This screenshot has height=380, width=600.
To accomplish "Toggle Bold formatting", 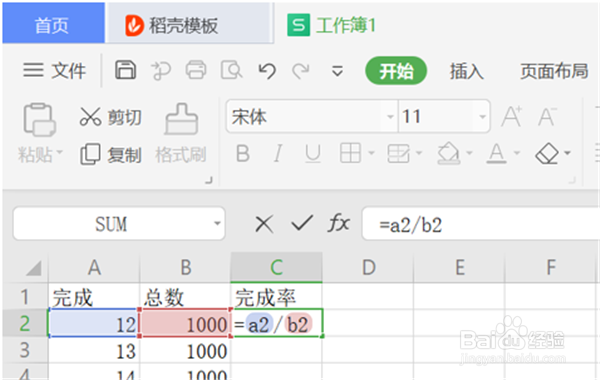I will tap(243, 154).
